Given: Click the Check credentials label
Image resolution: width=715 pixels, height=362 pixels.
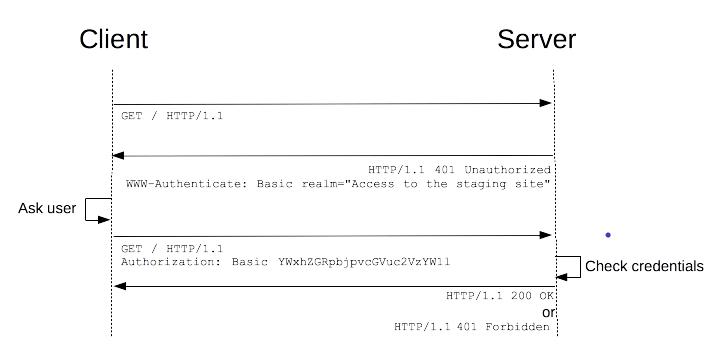Looking at the screenshot, I should pyautogui.click(x=644, y=266).
